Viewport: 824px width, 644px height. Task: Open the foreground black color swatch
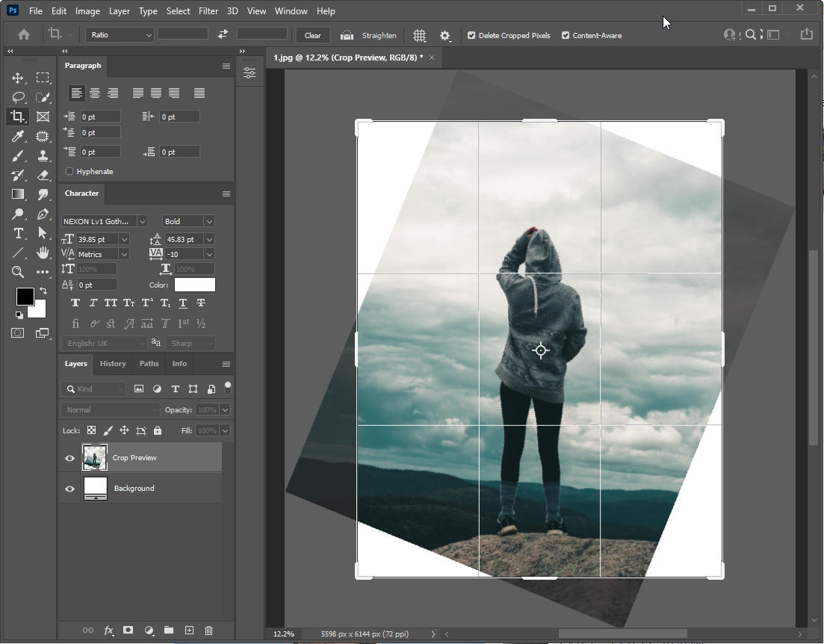25,297
